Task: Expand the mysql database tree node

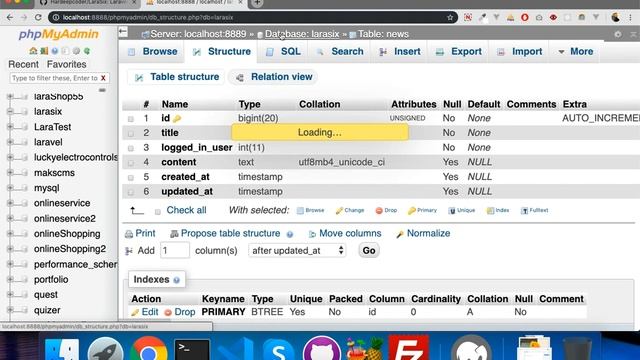Action: coord(10,188)
